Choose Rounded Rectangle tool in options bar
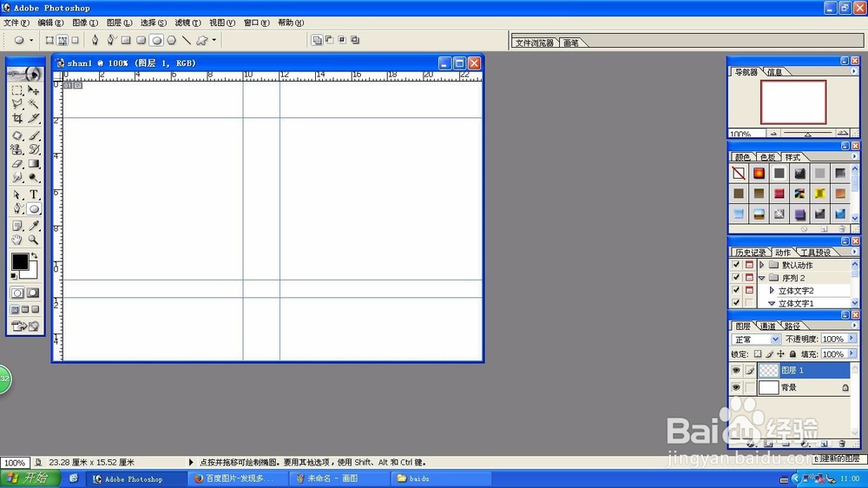 click(141, 40)
